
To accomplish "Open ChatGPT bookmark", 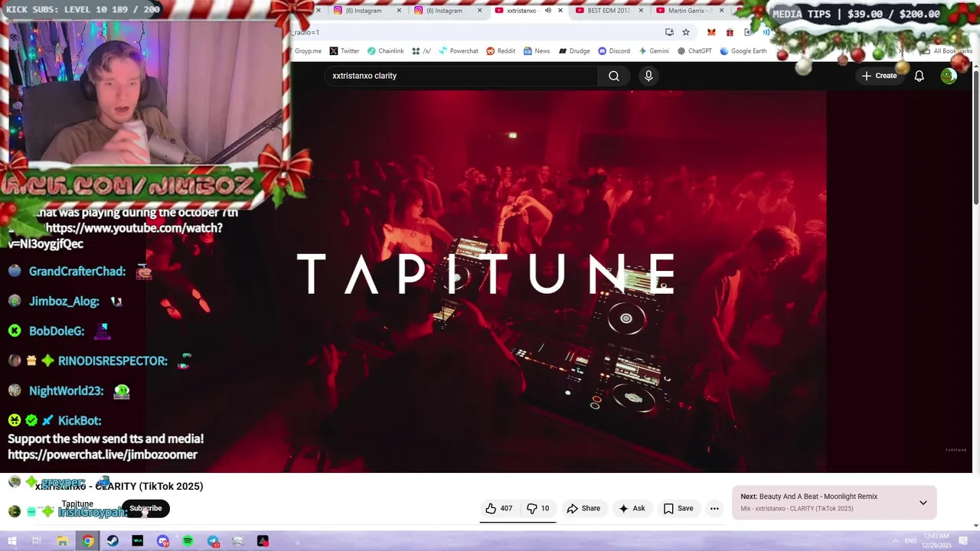I will click(x=694, y=51).
